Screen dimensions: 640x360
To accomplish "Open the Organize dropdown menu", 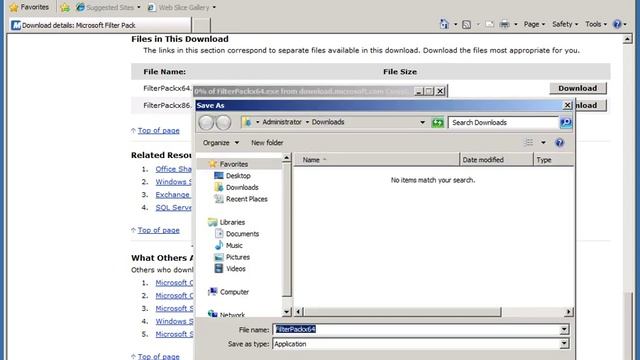I will tap(221, 143).
